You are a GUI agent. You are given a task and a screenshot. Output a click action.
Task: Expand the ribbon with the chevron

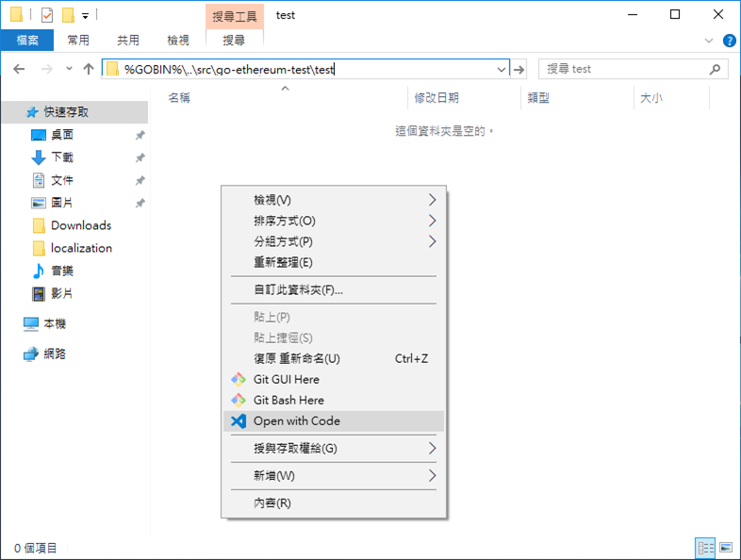(708, 41)
